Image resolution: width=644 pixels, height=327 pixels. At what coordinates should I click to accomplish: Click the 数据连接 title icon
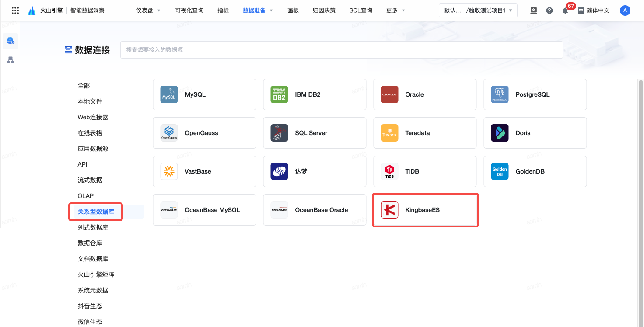coord(68,50)
